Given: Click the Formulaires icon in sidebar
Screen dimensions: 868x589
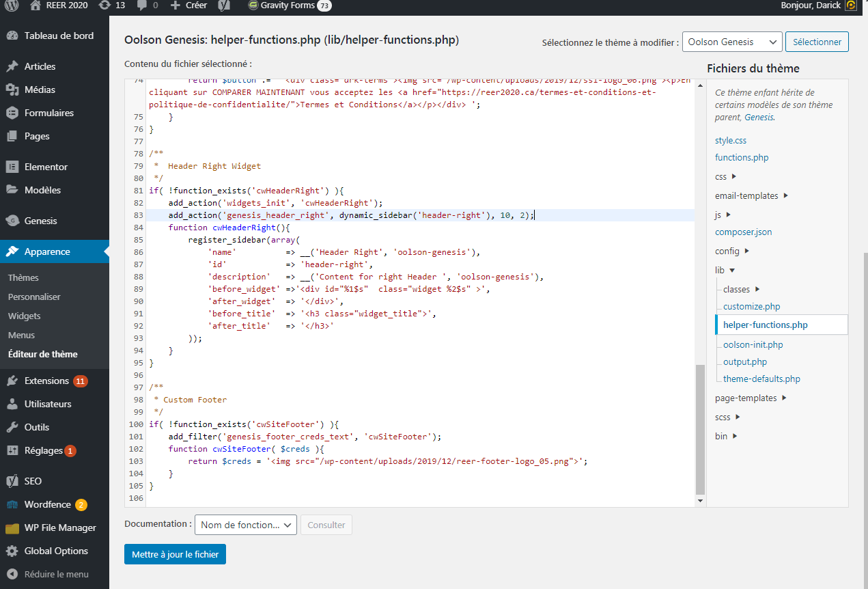Looking at the screenshot, I should point(12,113).
